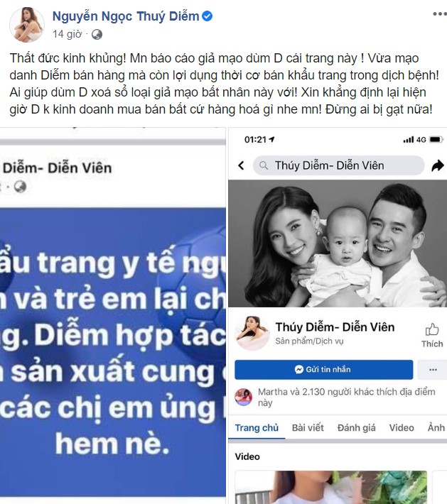Tap the share arrow icon

[x=437, y=166]
